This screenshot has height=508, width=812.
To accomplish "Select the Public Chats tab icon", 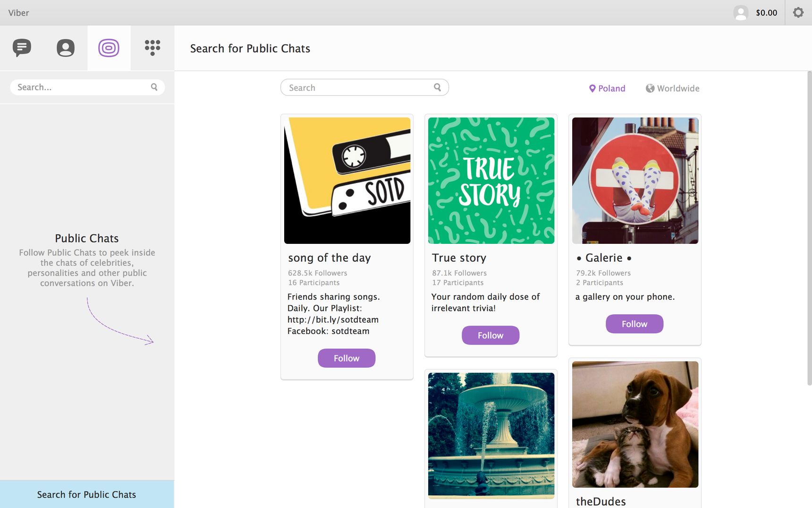I will (x=109, y=48).
